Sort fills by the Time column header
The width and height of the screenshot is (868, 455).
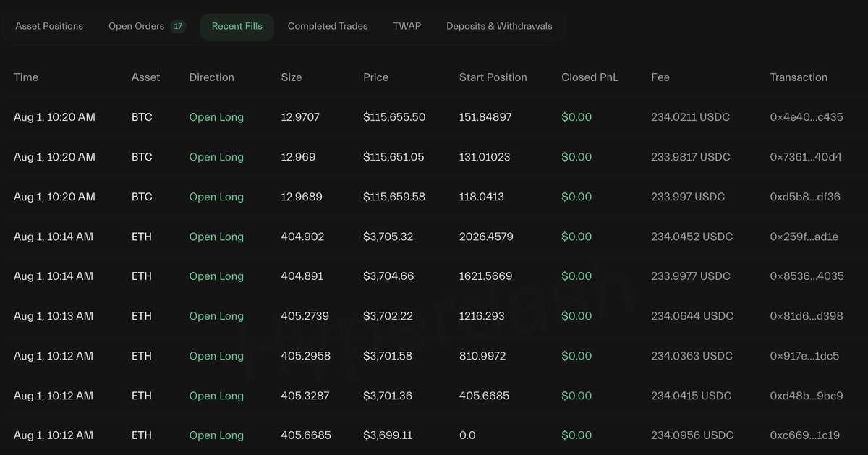pos(26,77)
